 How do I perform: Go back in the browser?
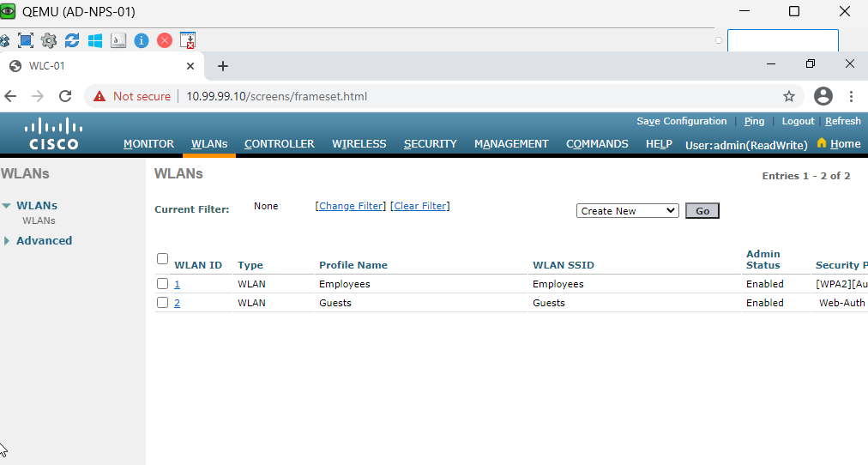coord(10,96)
